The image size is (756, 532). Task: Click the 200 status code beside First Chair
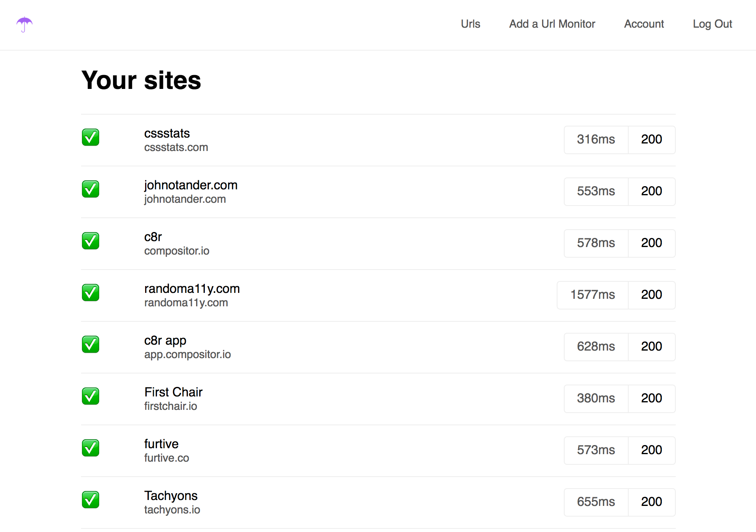pos(651,398)
